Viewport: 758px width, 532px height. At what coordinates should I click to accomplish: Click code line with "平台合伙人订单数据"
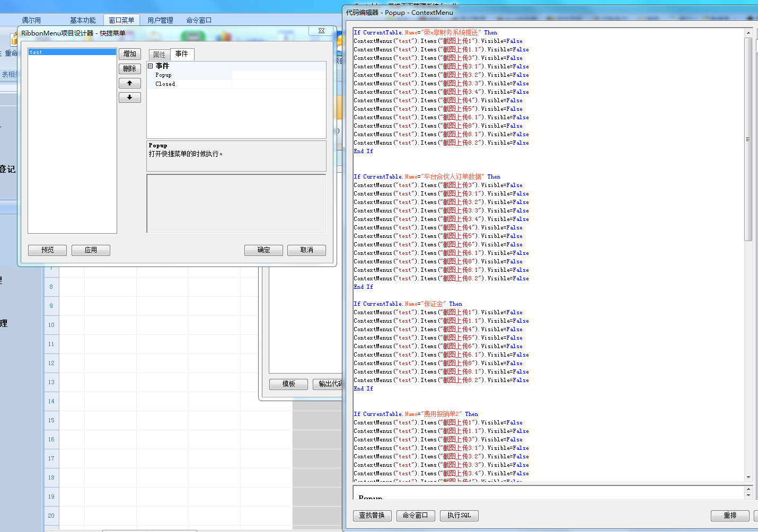click(x=427, y=177)
